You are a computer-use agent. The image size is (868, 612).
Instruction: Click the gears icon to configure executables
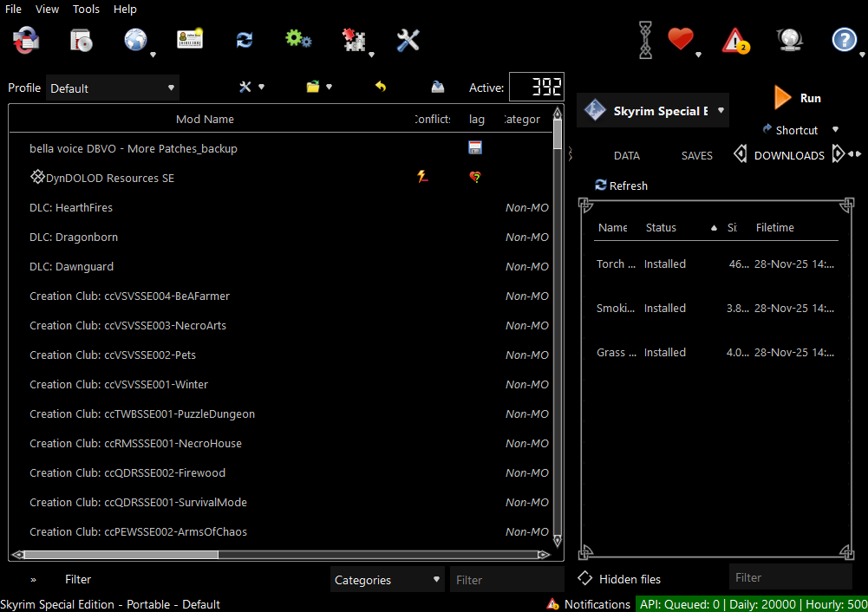pyautogui.click(x=298, y=40)
